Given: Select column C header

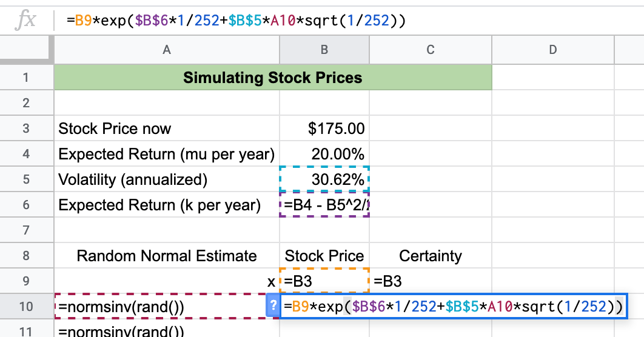Looking at the screenshot, I should tap(431, 50).
